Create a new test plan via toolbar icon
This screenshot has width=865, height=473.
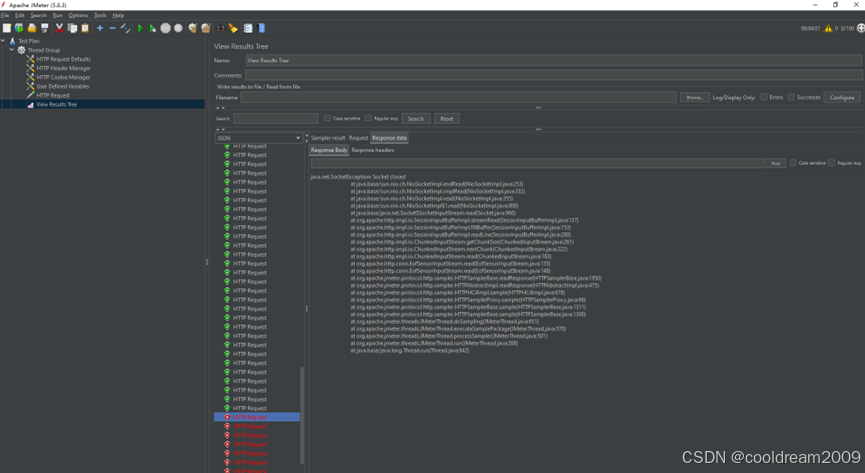point(7,28)
